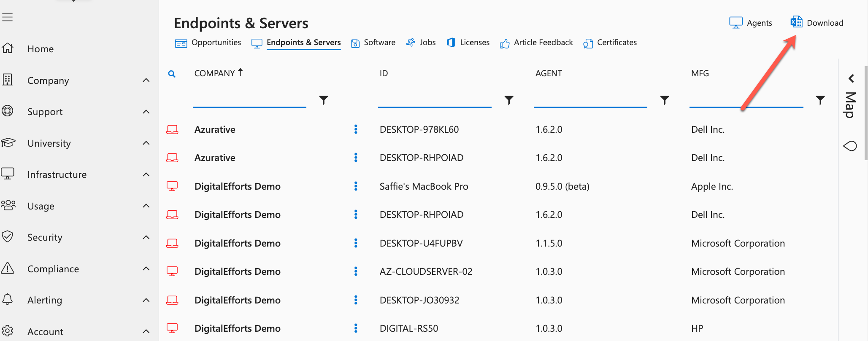
Task: Switch to the Certificates tab
Action: point(610,43)
